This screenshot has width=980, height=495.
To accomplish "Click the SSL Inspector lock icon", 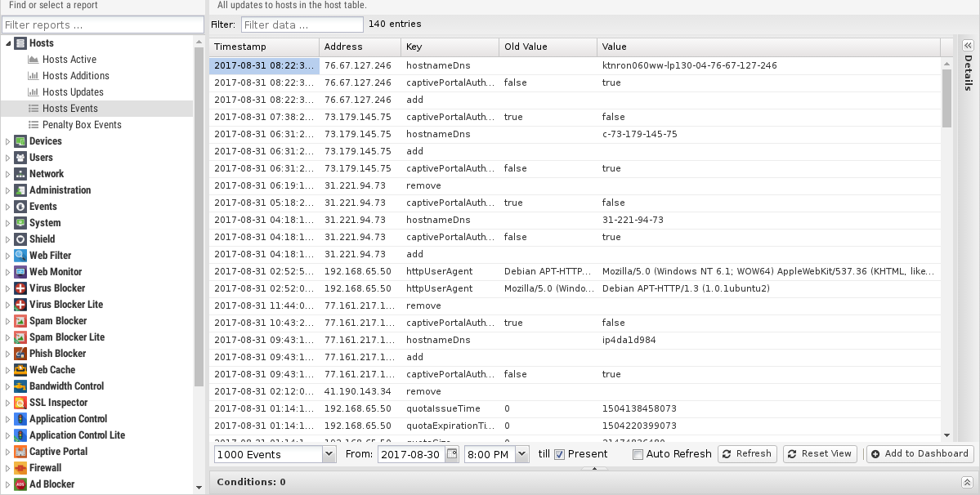I will point(20,403).
